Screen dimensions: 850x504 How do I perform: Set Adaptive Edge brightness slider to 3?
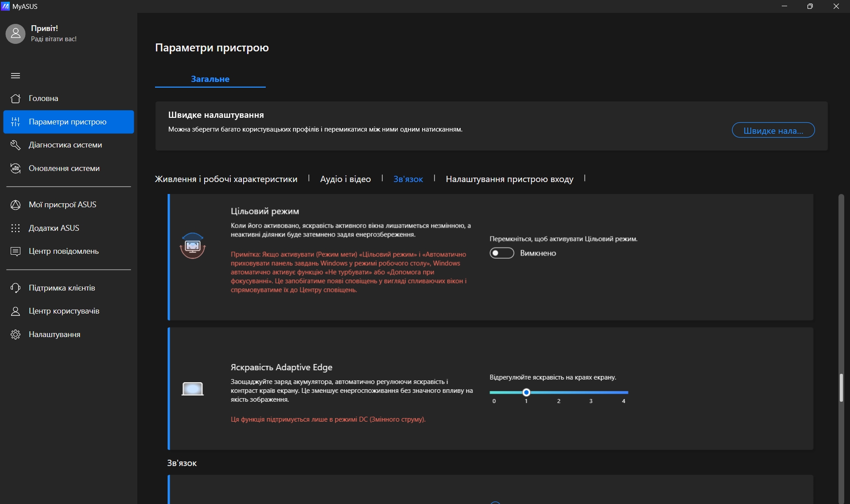pyautogui.click(x=591, y=392)
